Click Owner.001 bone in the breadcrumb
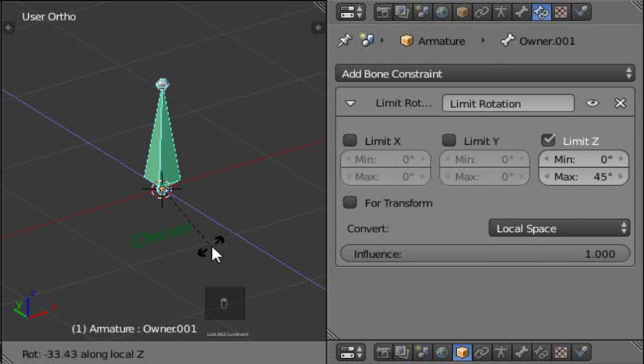The width and height of the screenshot is (644, 364). pos(538,41)
